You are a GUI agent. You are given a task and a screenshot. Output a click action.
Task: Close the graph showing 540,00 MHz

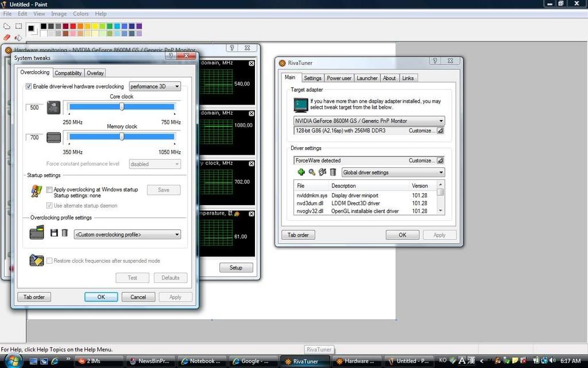(252, 63)
